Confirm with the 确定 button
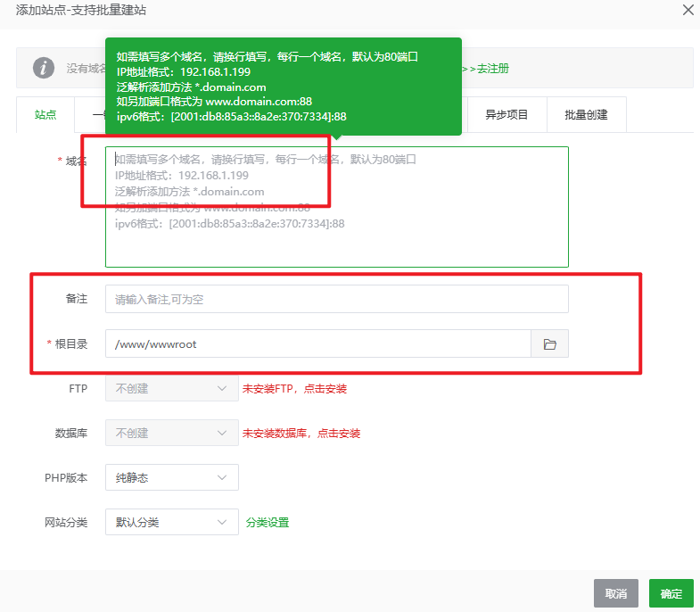The width and height of the screenshot is (700, 612). pos(671,593)
